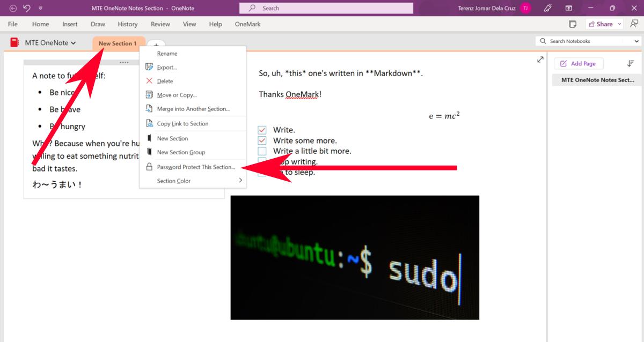Select the Delete option's red X icon
The height and width of the screenshot is (342, 644).
[x=149, y=81]
